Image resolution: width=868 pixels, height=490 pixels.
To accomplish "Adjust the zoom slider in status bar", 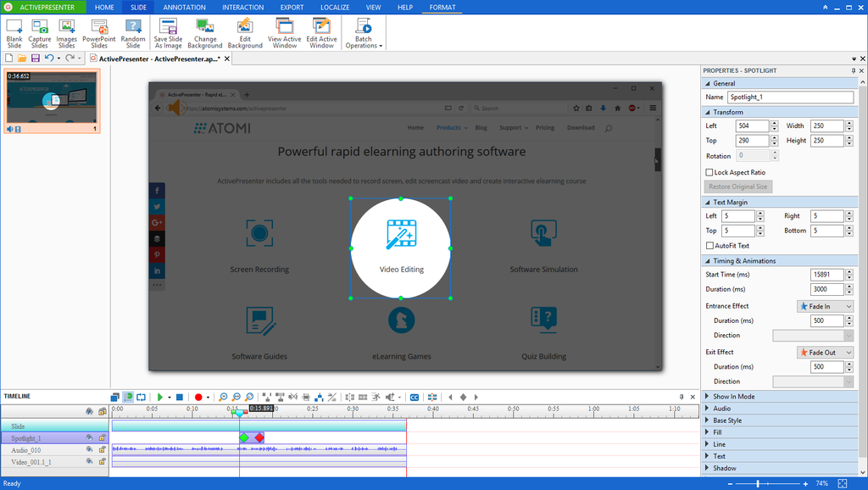I will [x=758, y=483].
